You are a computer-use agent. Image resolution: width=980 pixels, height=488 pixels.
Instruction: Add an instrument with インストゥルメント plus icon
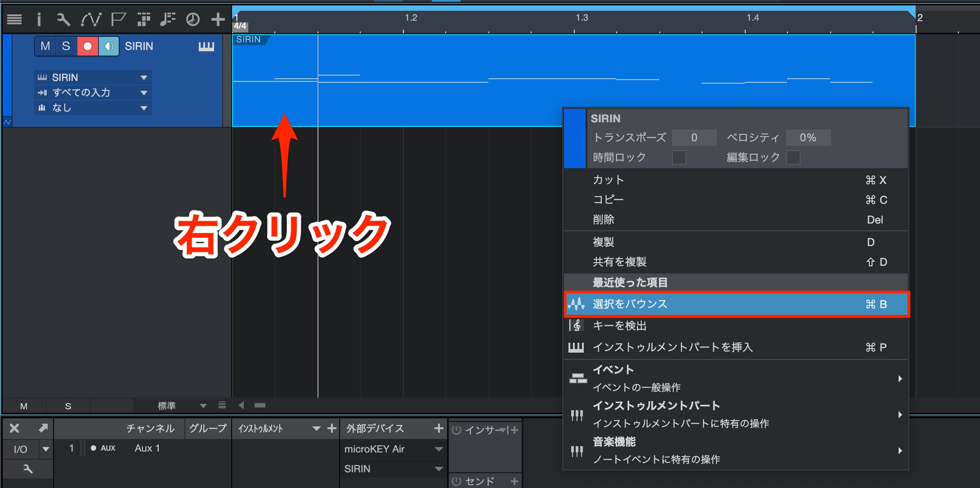(332, 428)
